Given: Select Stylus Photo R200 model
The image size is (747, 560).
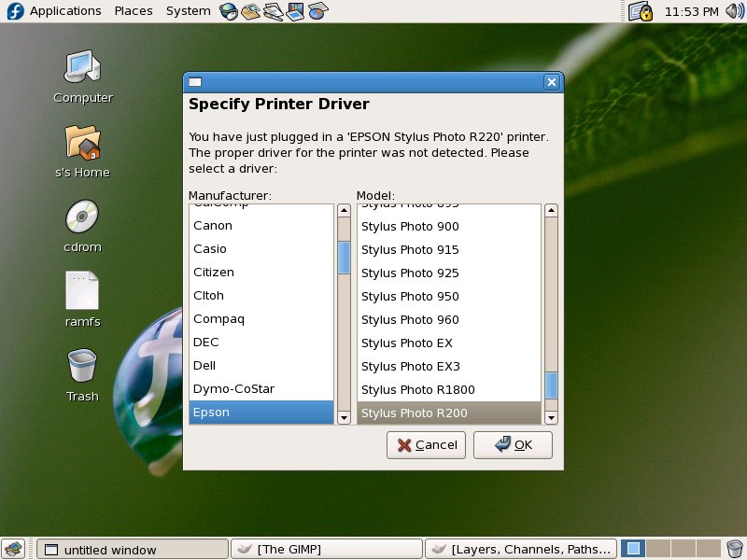Looking at the screenshot, I should (449, 413).
